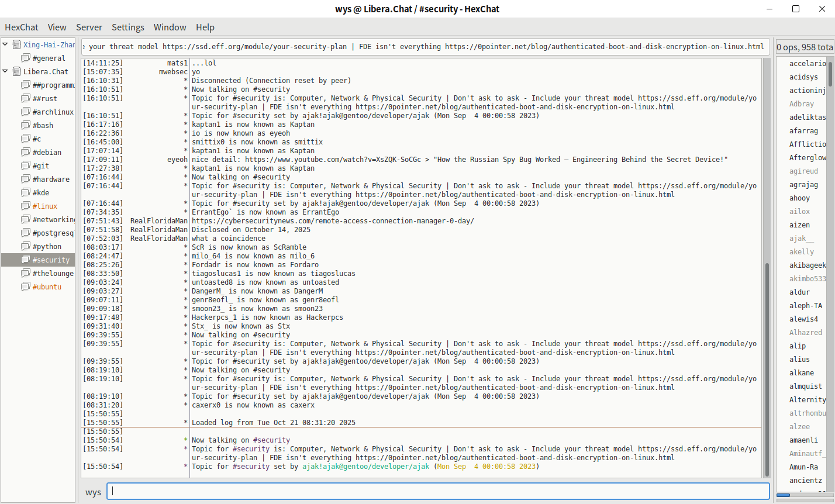The image size is (835, 504).
Task: Select user aleph-TA in the user list
Action: (x=805, y=305)
